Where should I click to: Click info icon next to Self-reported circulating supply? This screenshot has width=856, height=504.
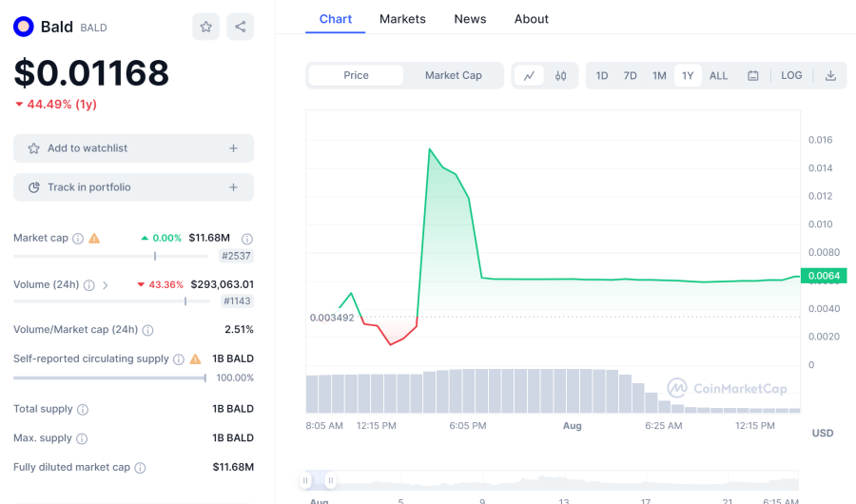tap(179, 359)
